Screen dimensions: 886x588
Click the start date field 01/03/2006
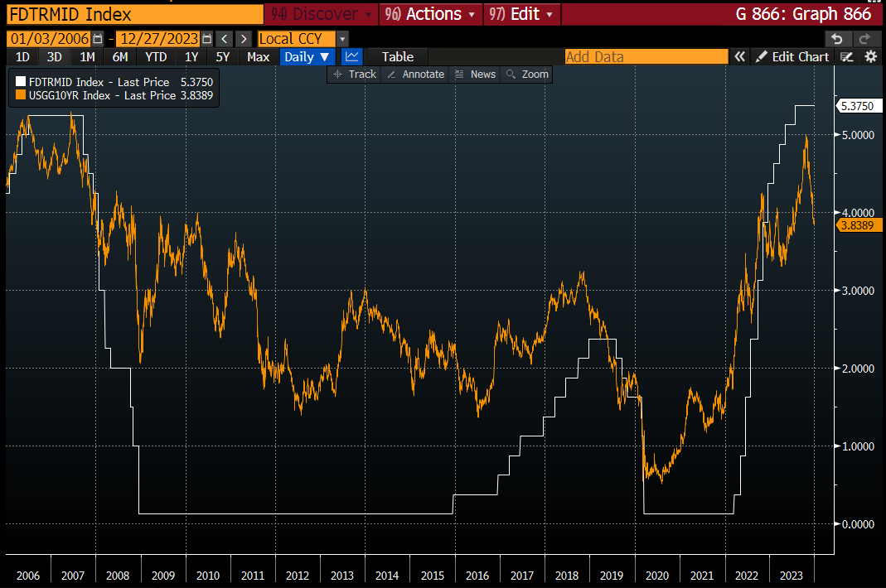pos(50,39)
